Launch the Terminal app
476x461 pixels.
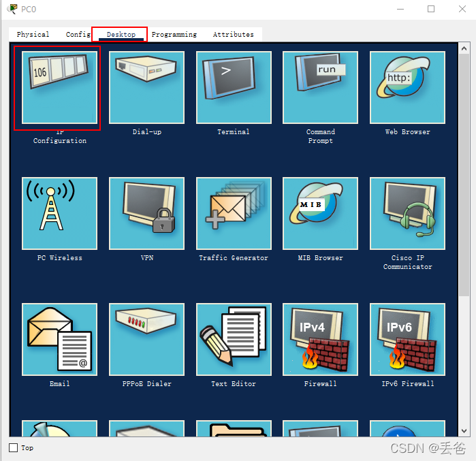coord(234,87)
